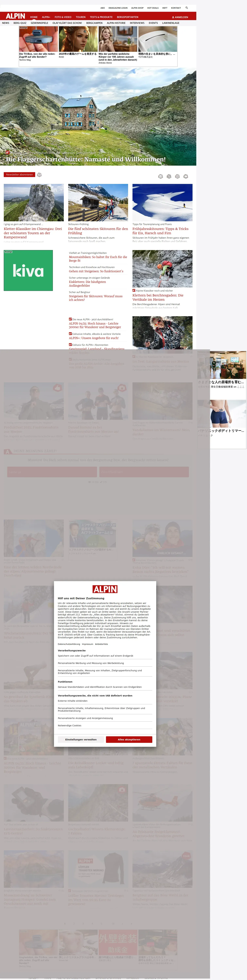Go to GEWINNSPIELE subnavigation
The image size is (247, 980).
40,23
